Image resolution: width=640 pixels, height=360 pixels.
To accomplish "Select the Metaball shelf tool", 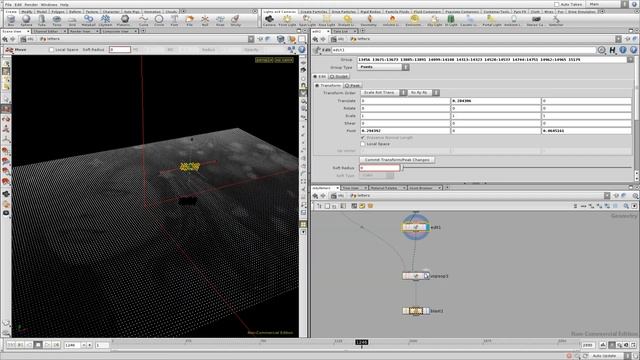I will 88,20.
